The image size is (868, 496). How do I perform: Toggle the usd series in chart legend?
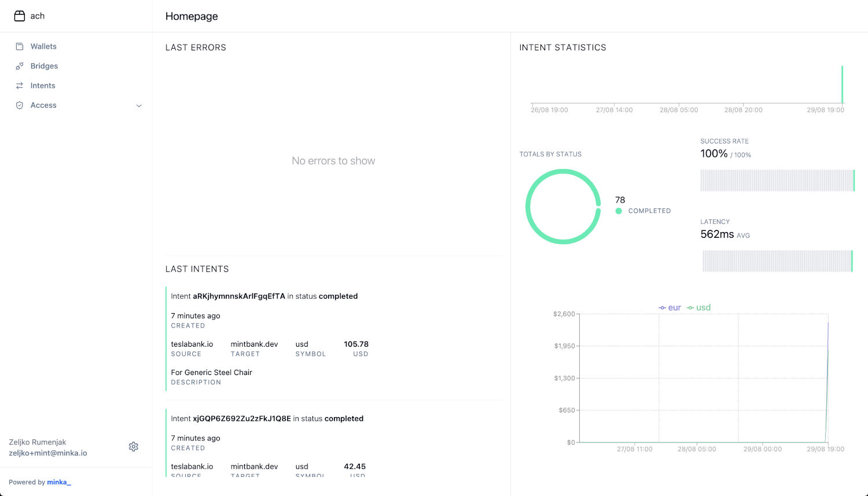tap(698, 308)
